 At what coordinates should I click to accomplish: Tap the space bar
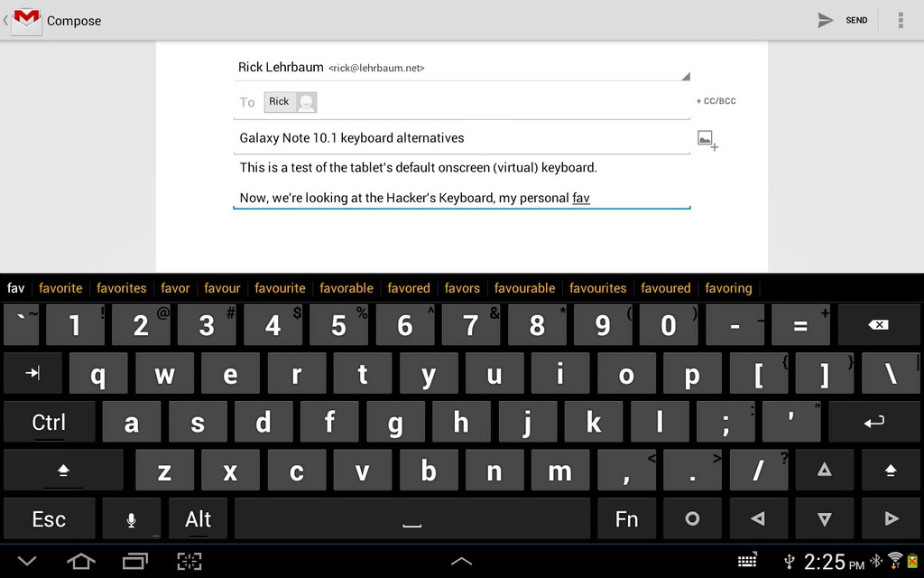coord(411,519)
